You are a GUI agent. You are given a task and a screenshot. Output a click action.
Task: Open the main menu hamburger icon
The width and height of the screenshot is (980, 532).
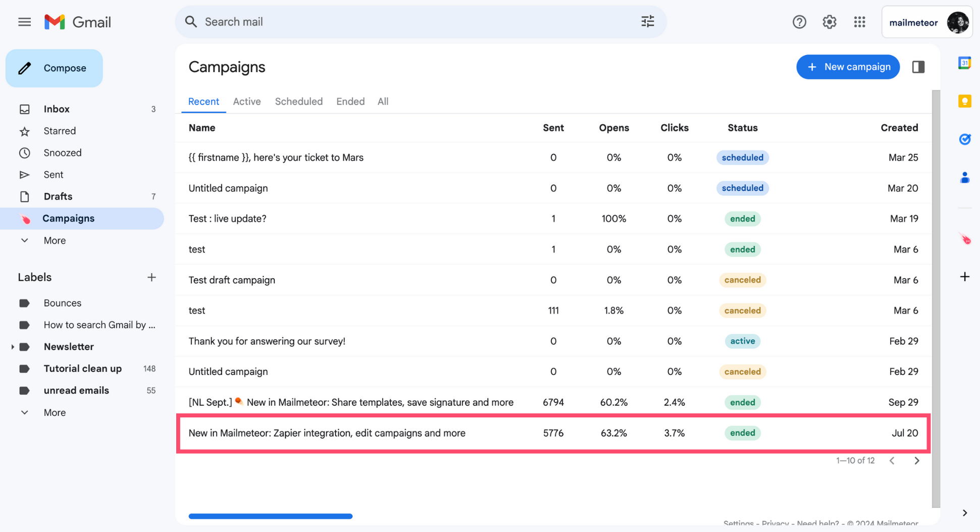(x=24, y=22)
